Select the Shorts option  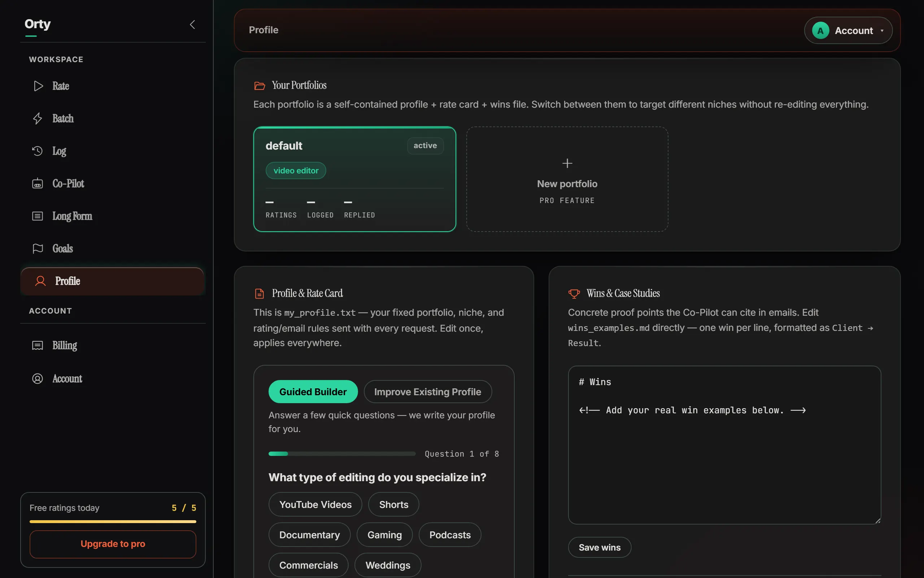pos(393,504)
